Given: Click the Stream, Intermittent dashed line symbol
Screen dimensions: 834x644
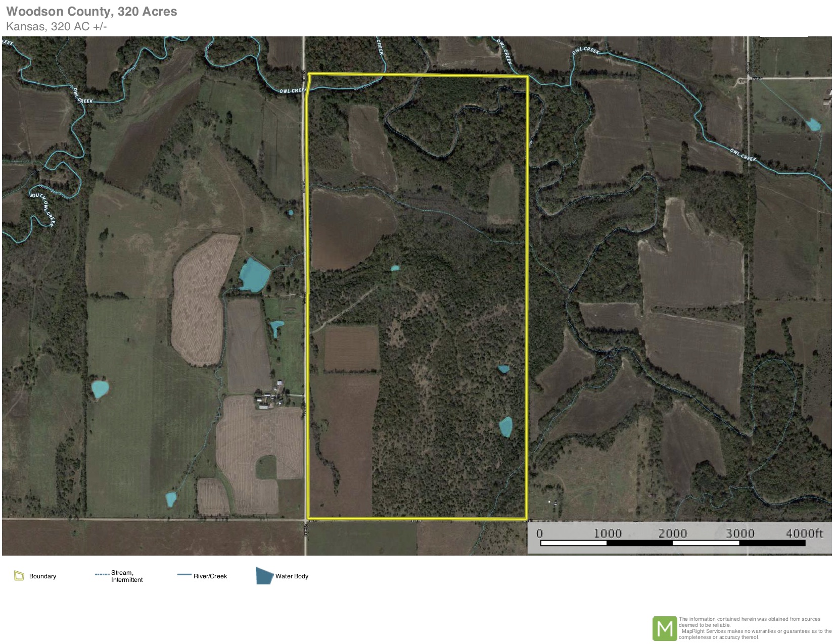Looking at the screenshot, I should [x=102, y=575].
